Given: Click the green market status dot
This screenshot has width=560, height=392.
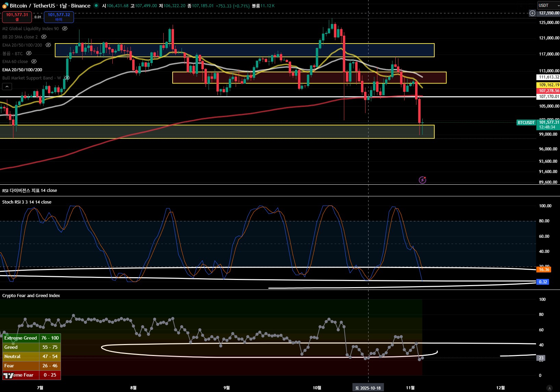Looking at the screenshot, I should pyautogui.click(x=96, y=5).
